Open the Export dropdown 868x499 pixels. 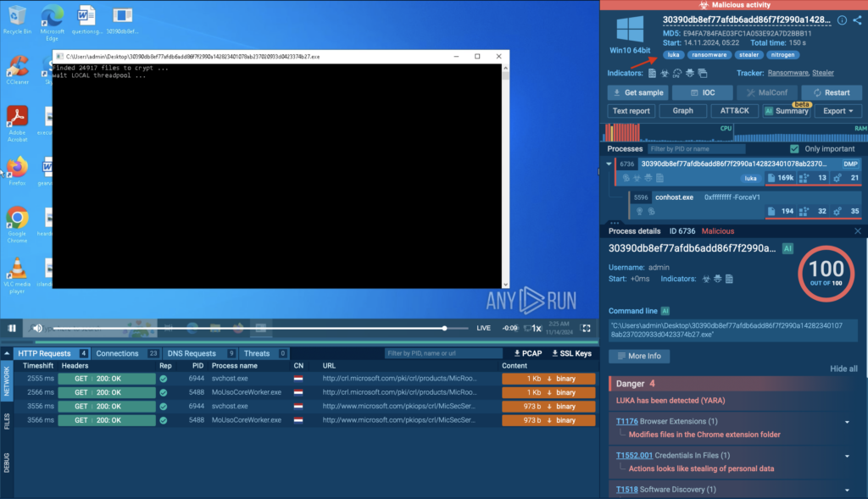pos(837,111)
